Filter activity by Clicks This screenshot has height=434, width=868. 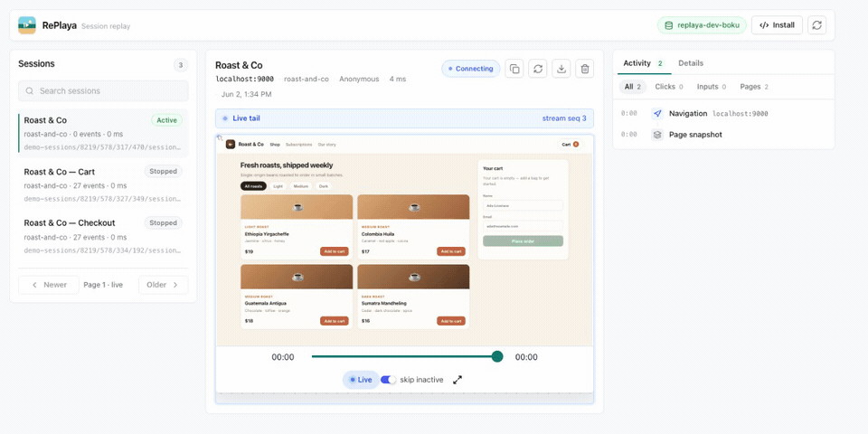click(669, 87)
